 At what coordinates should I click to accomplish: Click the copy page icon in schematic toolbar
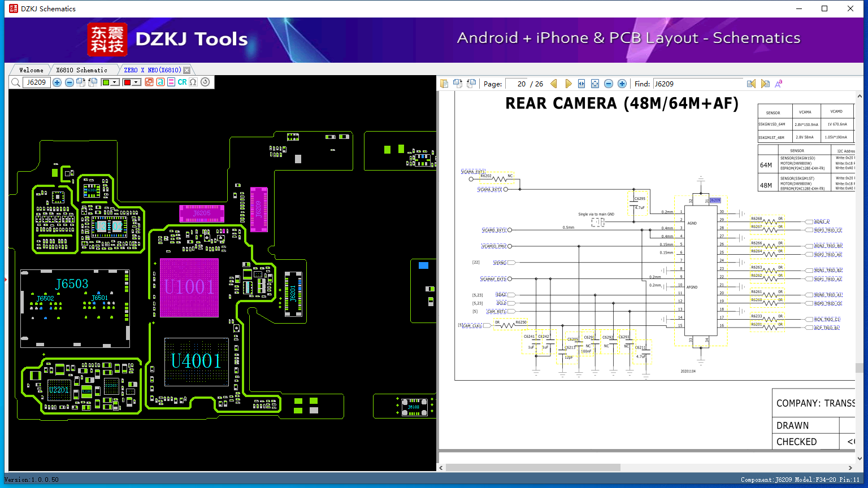[x=444, y=84]
